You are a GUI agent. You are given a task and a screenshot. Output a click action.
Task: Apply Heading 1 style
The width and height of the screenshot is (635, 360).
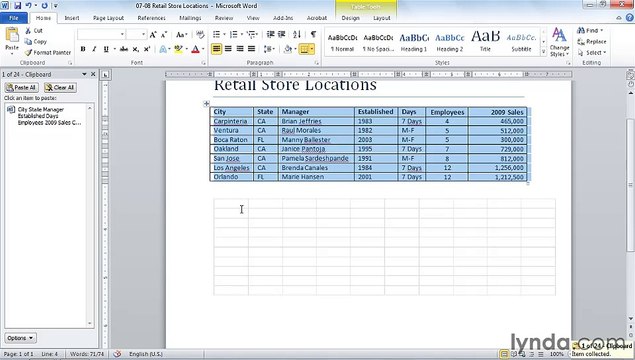coord(414,42)
